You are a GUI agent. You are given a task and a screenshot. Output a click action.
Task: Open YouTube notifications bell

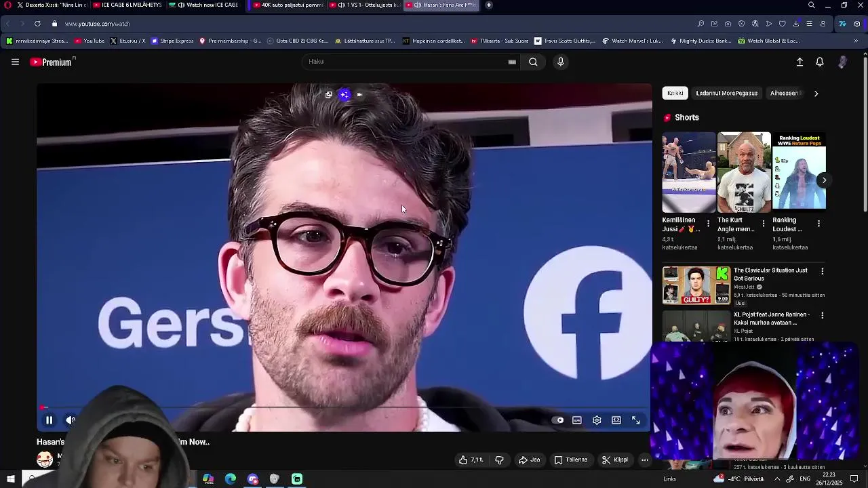point(820,62)
